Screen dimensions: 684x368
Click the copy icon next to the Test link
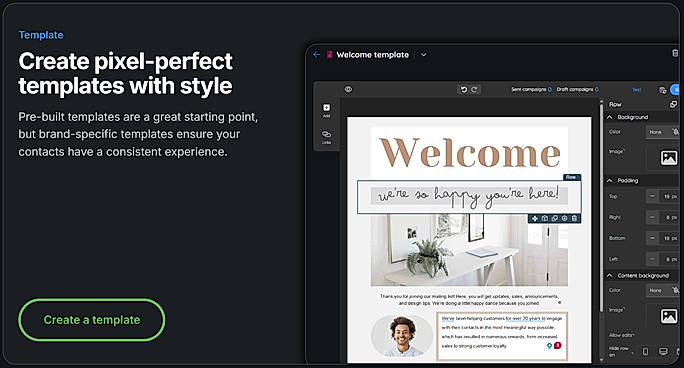click(663, 90)
